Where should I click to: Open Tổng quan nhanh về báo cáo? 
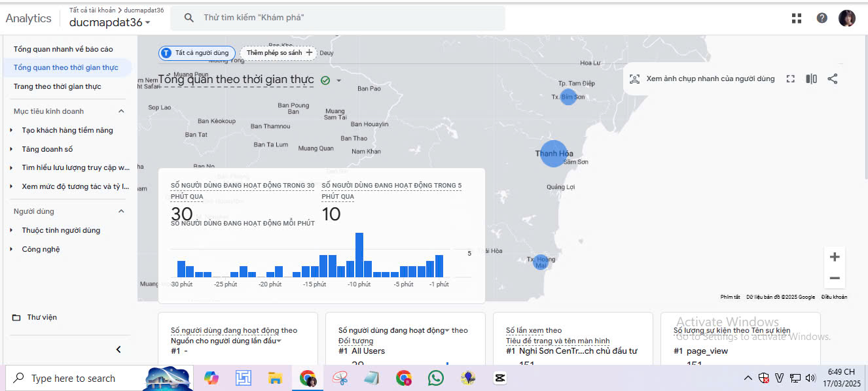tap(63, 49)
